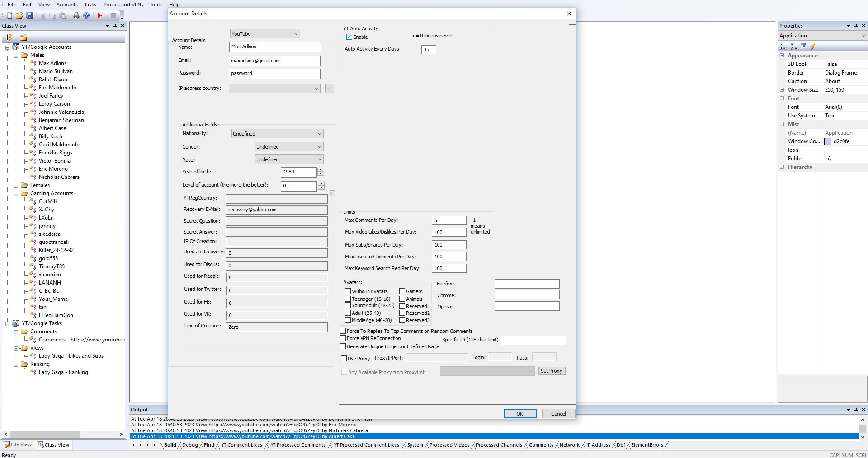The image size is (868, 458).
Task: Collapse the Gaming Accounts tree node
Action: pyautogui.click(x=16, y=193)
